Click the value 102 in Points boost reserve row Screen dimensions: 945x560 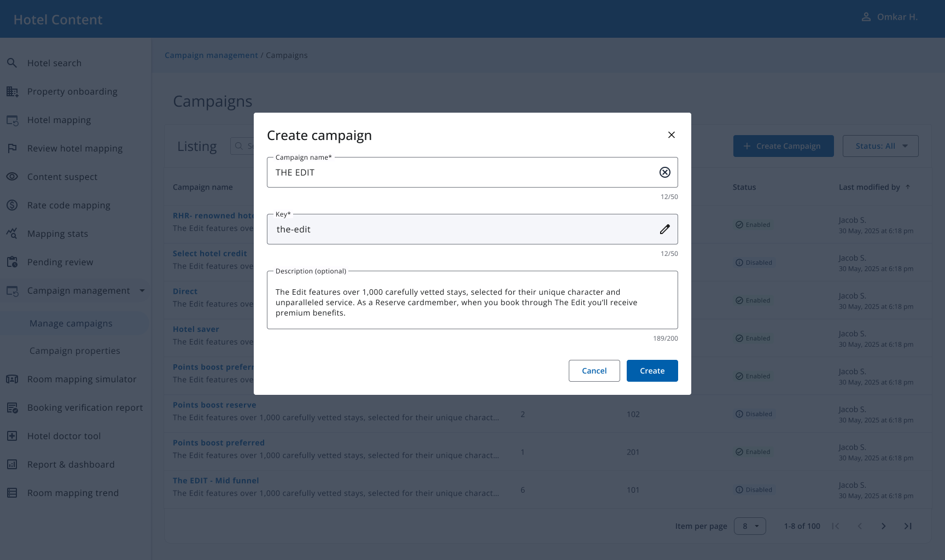pyautogui.click(x=633, y=414)
